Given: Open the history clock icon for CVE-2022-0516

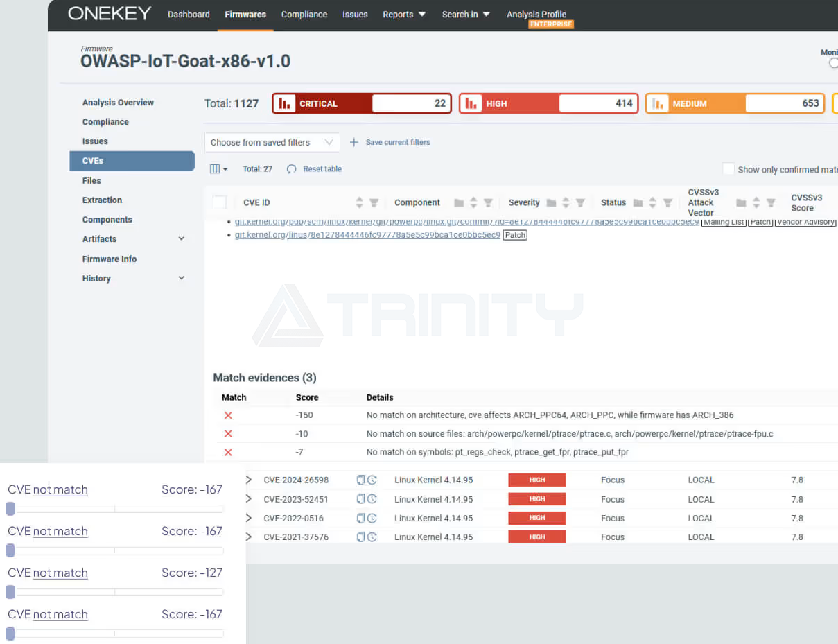Looking at the screenshot, I should (x=372, y=518).
